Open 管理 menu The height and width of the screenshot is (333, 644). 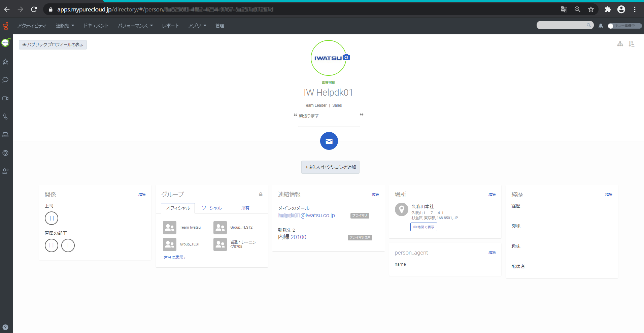pos(220,26)
